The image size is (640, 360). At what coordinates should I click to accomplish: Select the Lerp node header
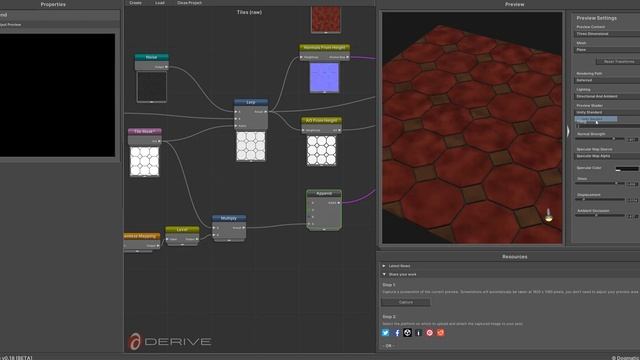click(251, 102)
